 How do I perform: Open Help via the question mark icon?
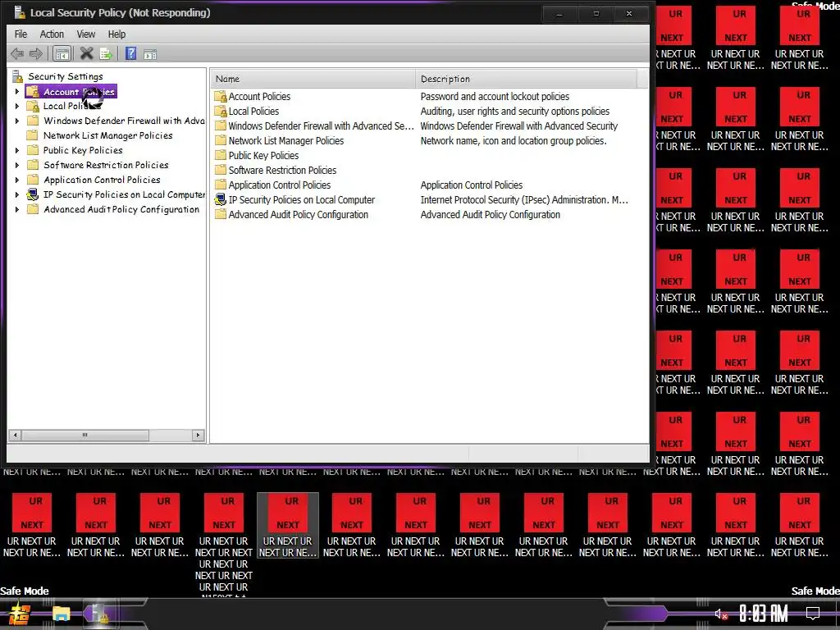[130, 53]
